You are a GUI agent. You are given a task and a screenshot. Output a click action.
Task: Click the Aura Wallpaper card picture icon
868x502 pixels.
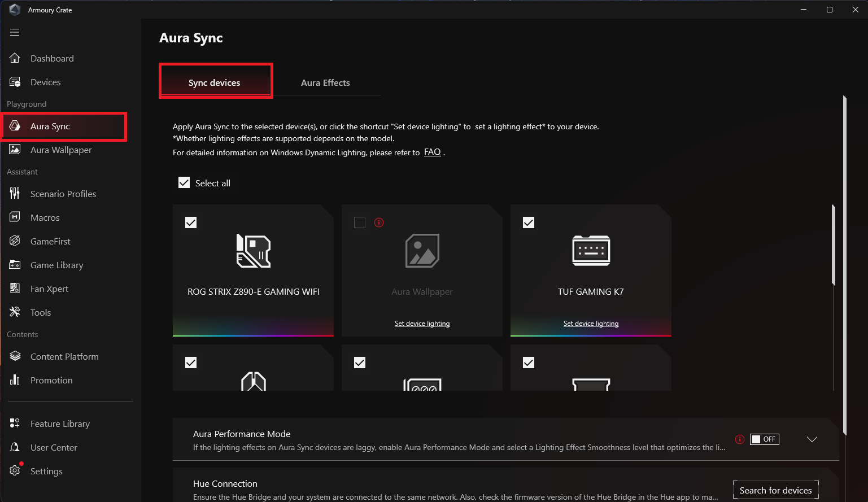tap(422, 251)
